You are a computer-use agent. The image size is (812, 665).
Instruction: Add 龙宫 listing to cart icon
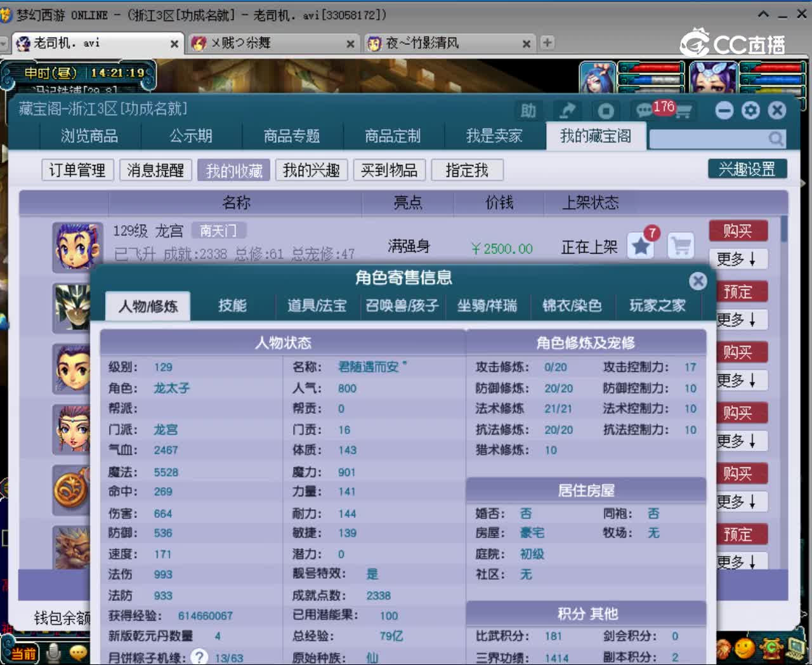pos(681,246)
